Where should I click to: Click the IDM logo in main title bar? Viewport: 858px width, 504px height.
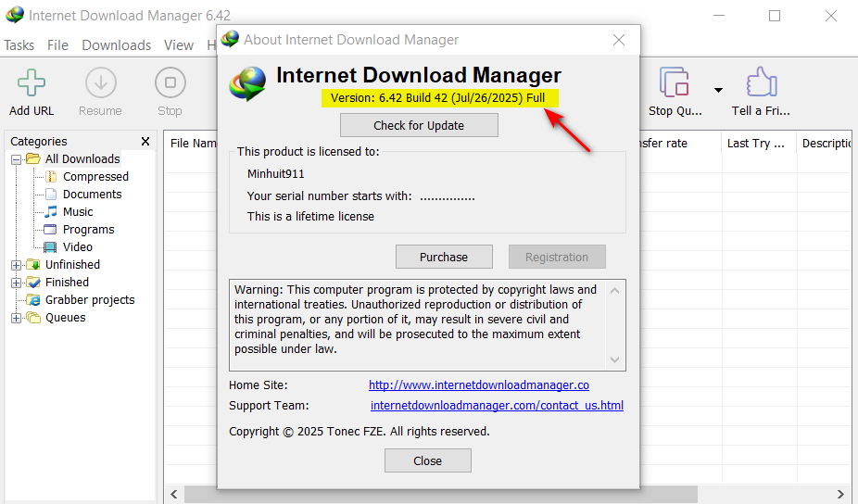pos(15,15)
